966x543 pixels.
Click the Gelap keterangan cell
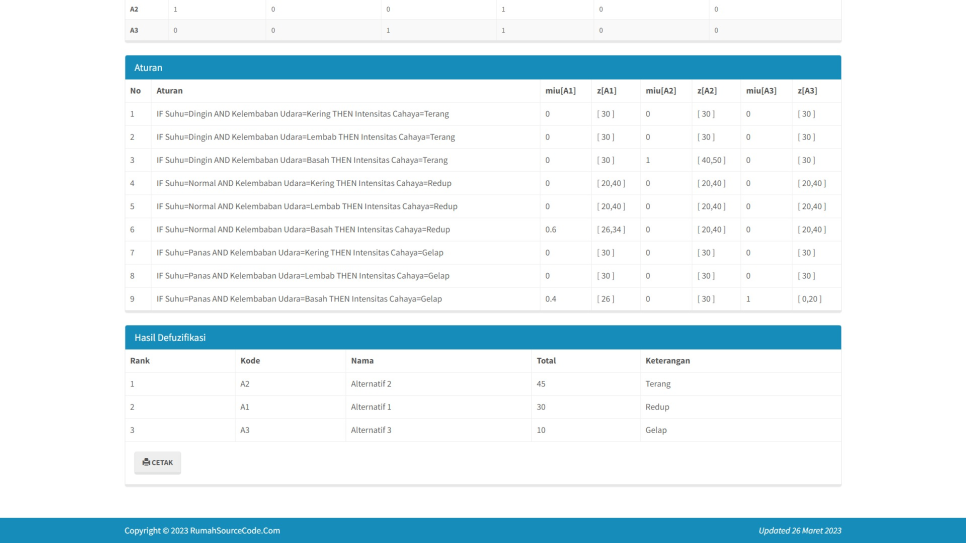(x=656, y=430)
